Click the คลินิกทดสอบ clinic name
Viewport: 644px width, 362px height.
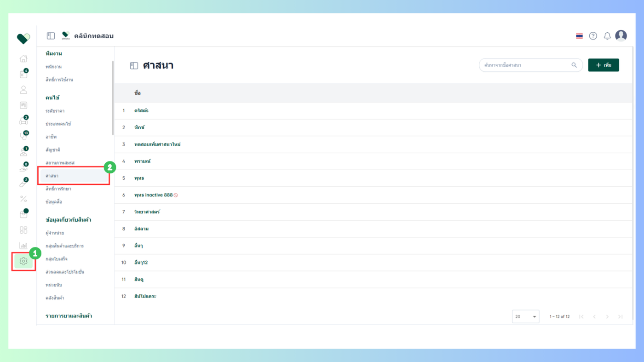[x=94, y=36]
